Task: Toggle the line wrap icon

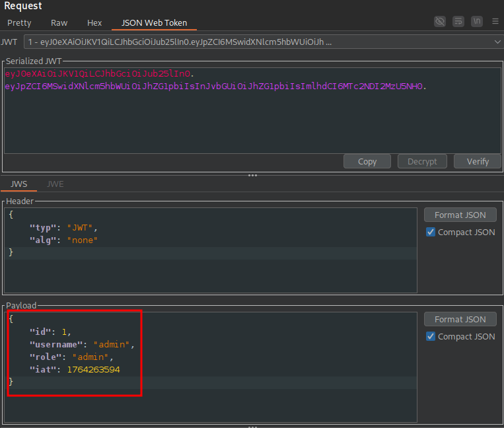Action: 458,22
